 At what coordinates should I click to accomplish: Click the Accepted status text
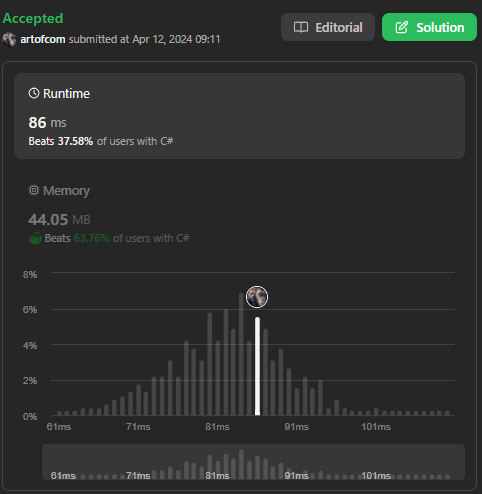coord(33,18)
